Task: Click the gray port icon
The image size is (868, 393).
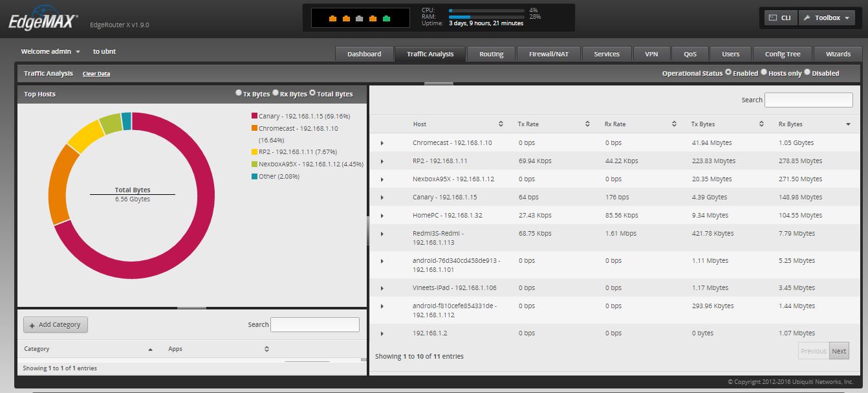Action: click(360, 18)
